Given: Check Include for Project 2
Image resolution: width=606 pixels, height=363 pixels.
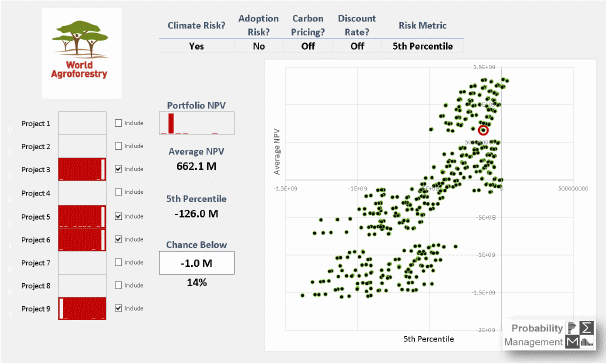Looking at the screenshot, I should [118, 146].
